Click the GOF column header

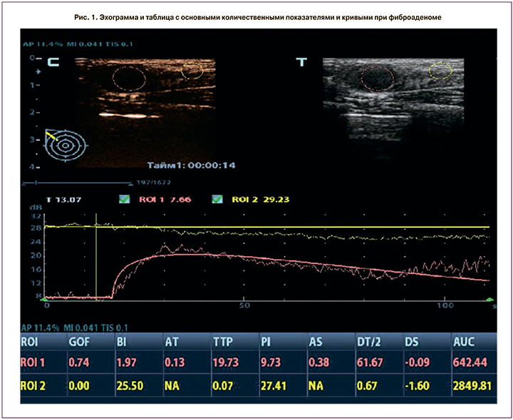(79, 342)
